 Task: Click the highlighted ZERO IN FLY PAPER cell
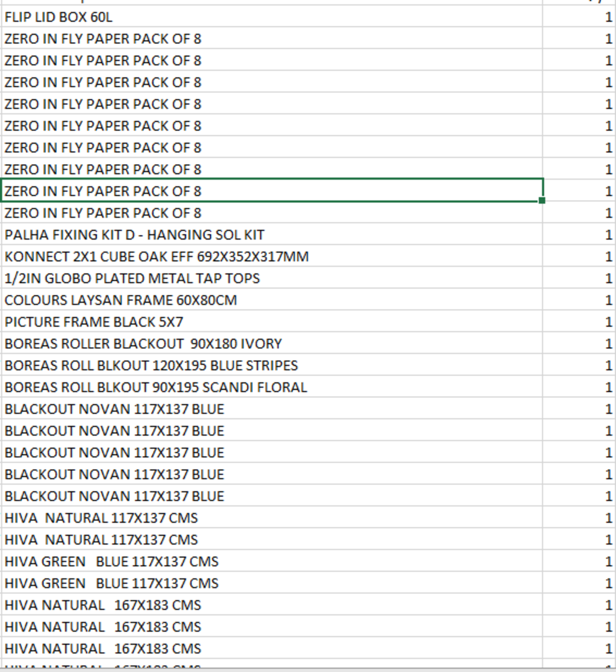[x=272, y=191]
